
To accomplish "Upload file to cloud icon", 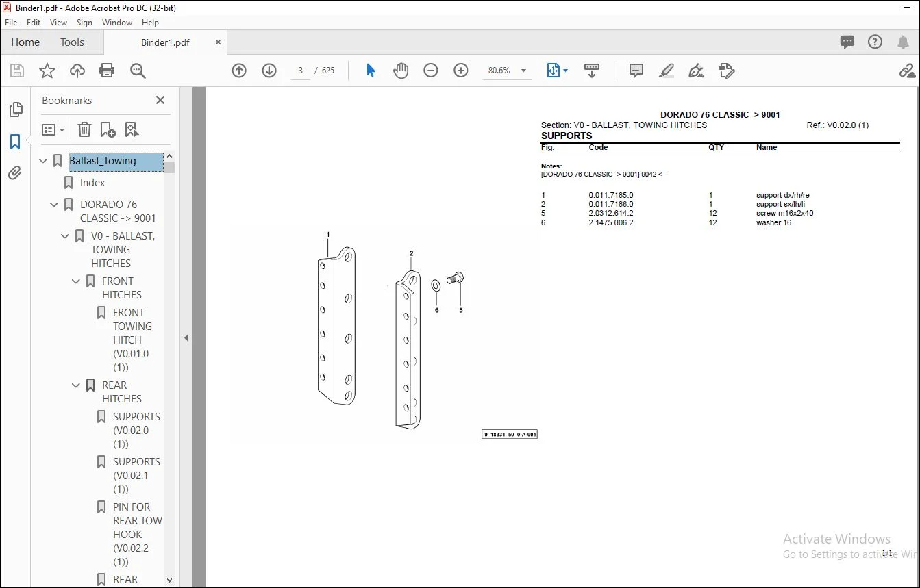I will point(77,71).
